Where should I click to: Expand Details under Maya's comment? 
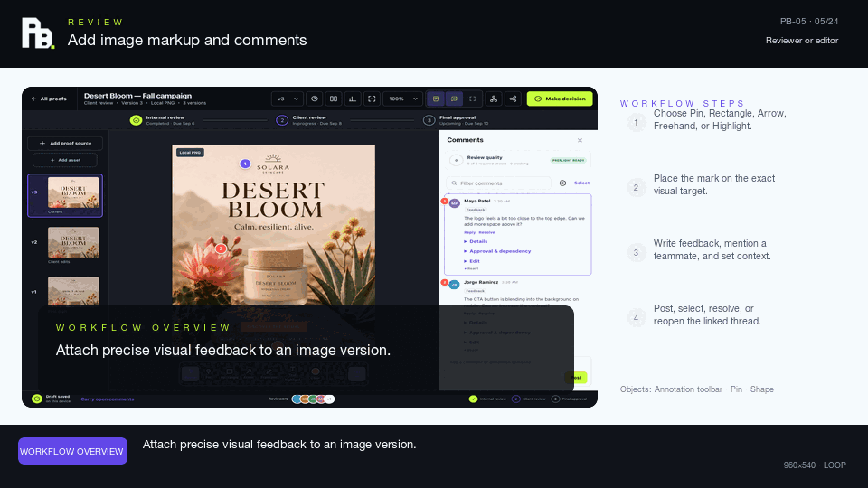[x=476, y=242]
